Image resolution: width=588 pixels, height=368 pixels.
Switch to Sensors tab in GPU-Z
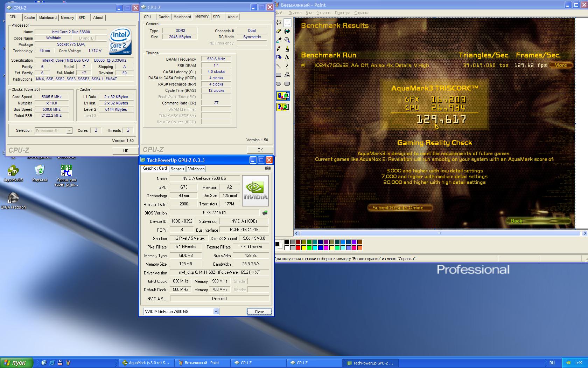click(177, 169)
